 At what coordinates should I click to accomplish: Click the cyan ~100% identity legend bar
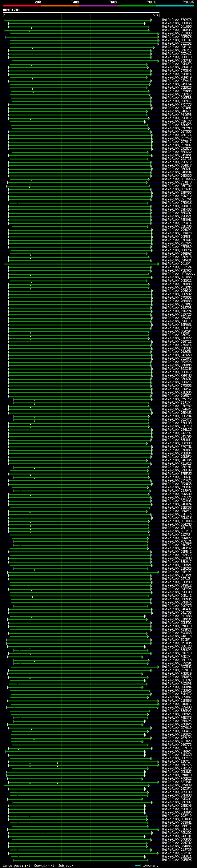[175, 6]
